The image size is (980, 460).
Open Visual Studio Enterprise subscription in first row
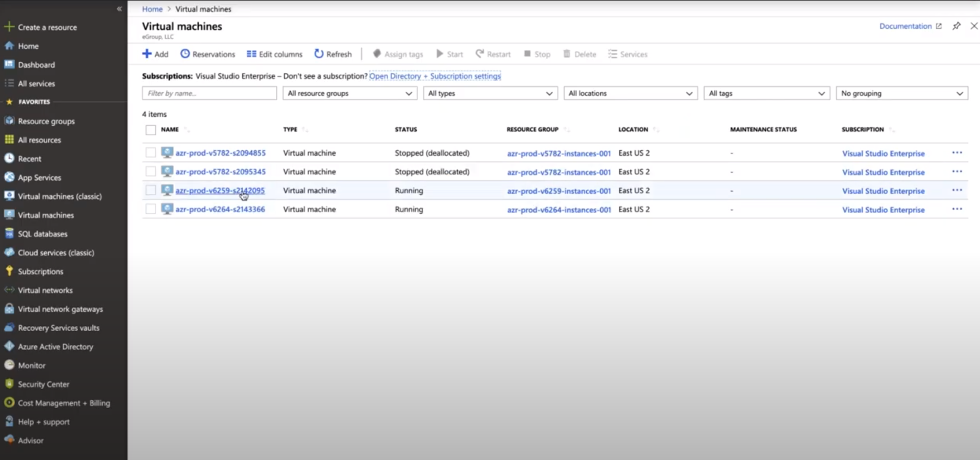[884, 154]
